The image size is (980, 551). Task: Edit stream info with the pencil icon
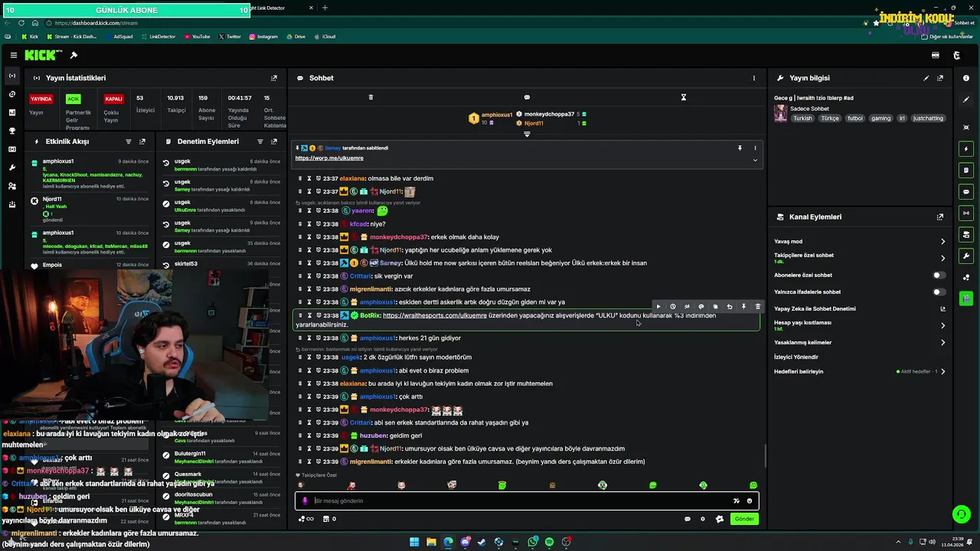[926, 78]
